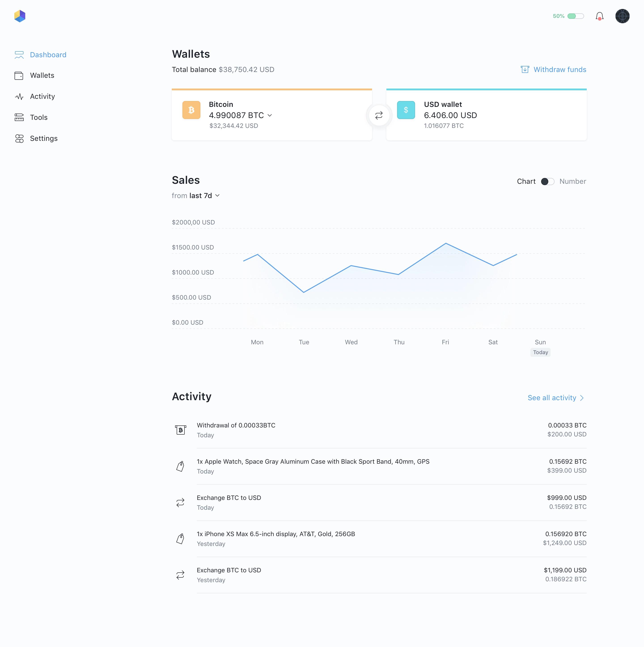The image size is (644, 647).
Task: Click the orange Bitcoin wallet icon
Action: coord(191,110)
